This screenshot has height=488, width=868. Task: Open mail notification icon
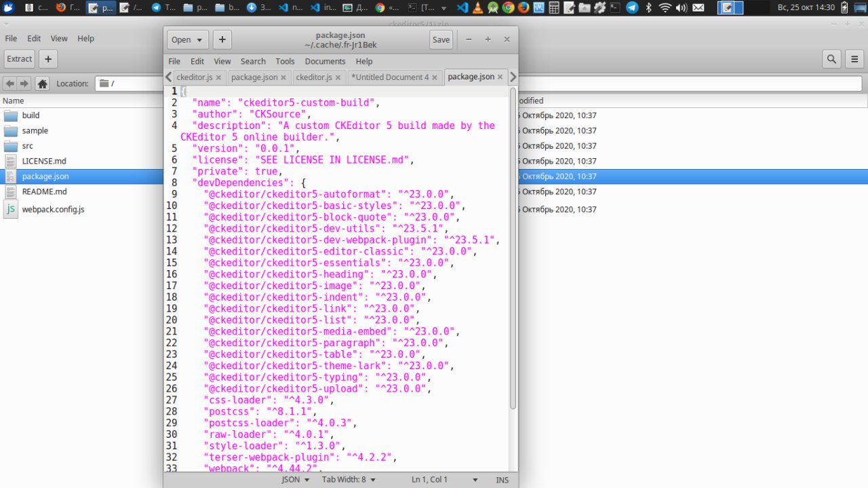(x=698, y=8)
